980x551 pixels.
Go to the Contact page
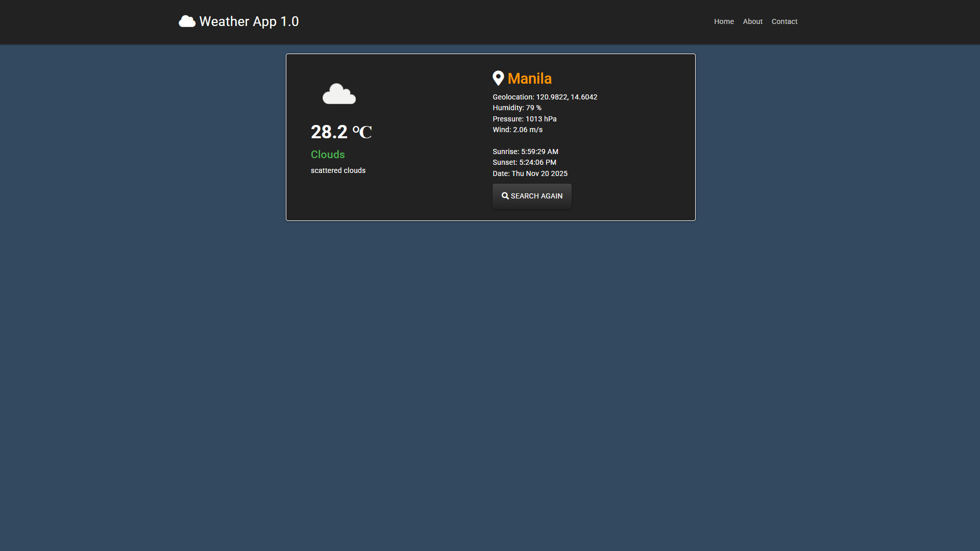coord(784,21)
